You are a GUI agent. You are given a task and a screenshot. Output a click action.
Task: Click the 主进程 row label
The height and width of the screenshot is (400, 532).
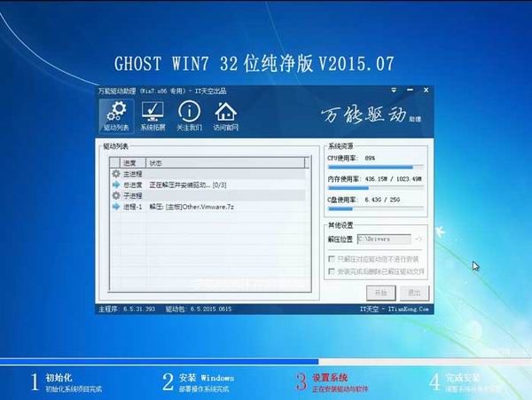click(x=133, y=174)
